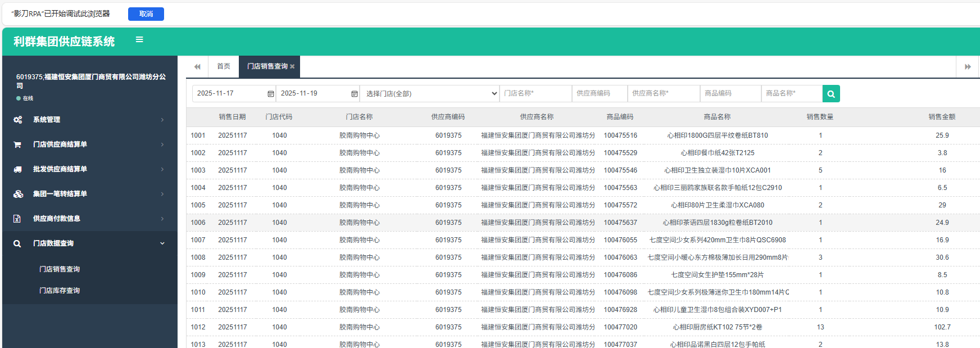The height and width of the screenshot is (348, 980).
Task: Click the 门店名称 column header
Action: [359, 117]
